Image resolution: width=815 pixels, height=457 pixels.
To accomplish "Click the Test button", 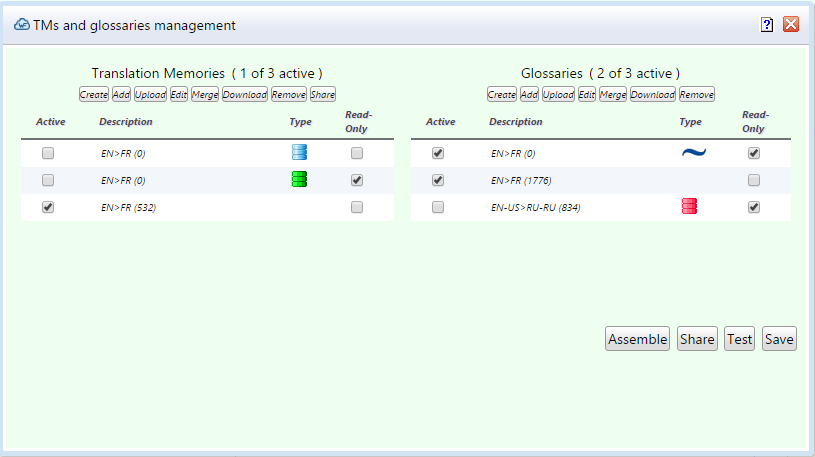I will pos(739,339).
